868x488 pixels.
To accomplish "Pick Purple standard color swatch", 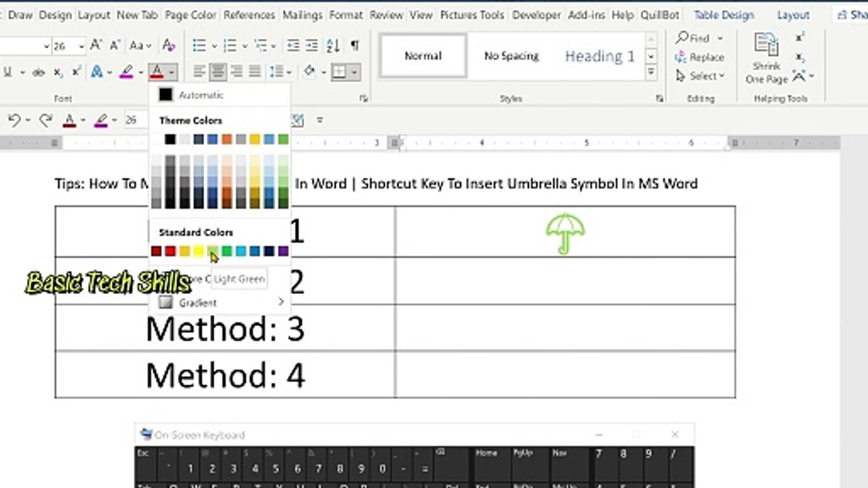I will [283, 251].
